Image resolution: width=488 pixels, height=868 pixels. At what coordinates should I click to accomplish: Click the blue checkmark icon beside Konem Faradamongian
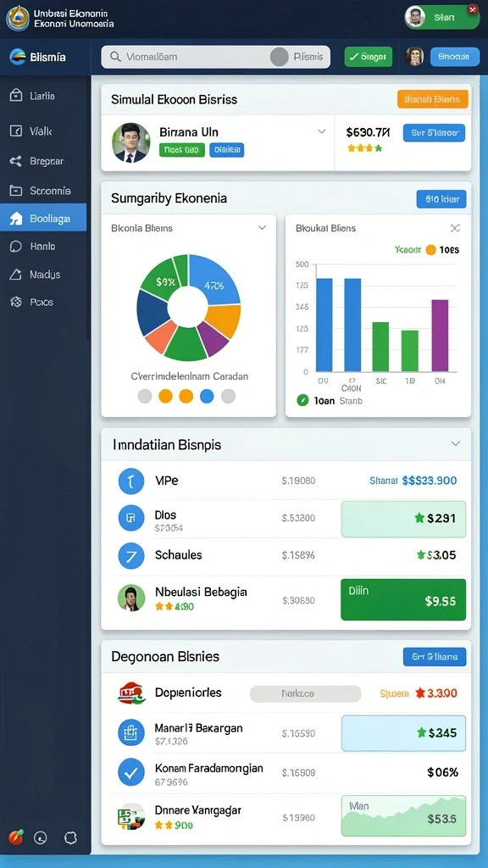131,773
